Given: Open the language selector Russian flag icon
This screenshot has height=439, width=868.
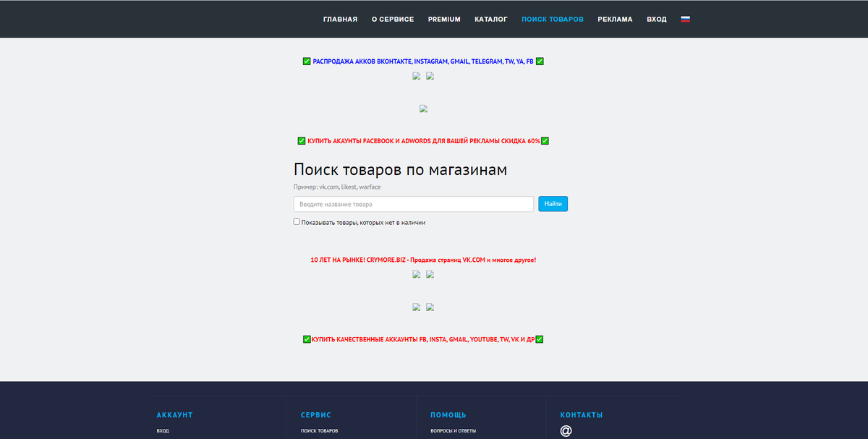Looking at the screenshot, I should click(x=685, y=19).
